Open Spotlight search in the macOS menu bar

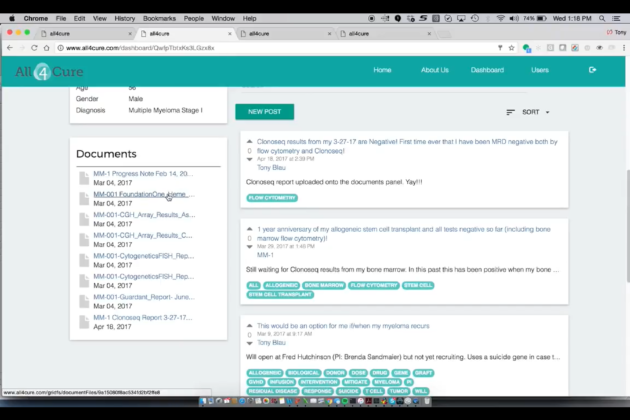(x=602, y=18)
